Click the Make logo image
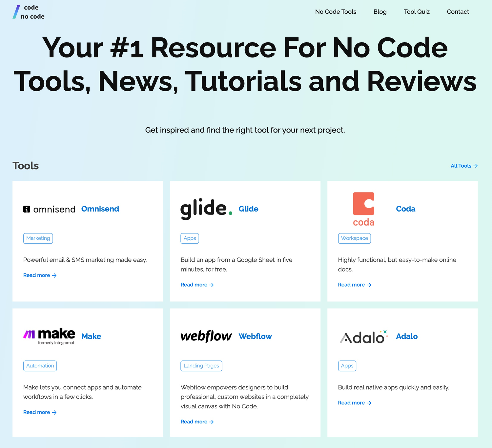Viewport: 492px width, 448px height. pyautogui.click(x=49, y=336)
